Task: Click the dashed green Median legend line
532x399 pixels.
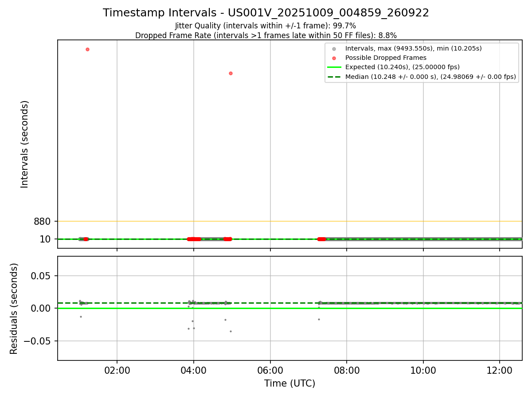Action: point(334,77)
